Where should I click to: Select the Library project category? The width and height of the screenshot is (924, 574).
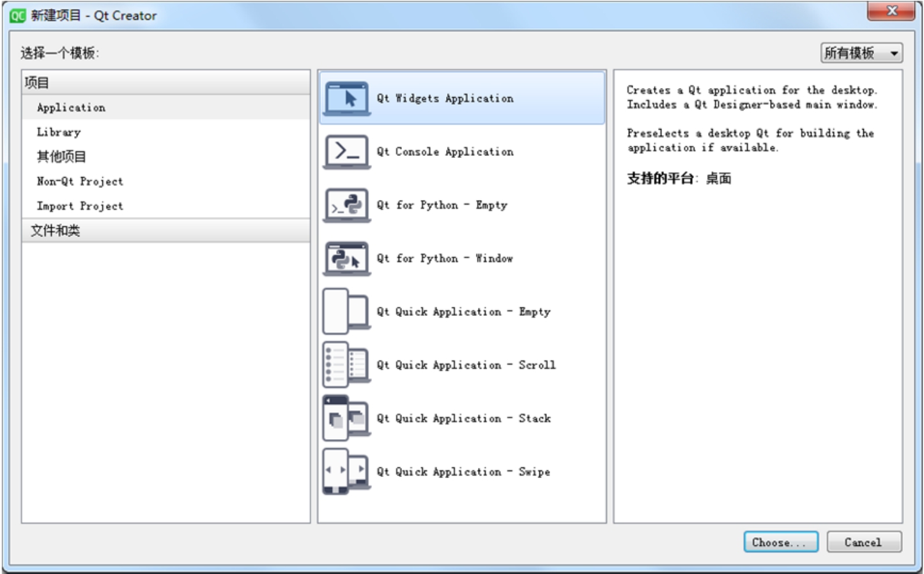(x=166, y=132)
